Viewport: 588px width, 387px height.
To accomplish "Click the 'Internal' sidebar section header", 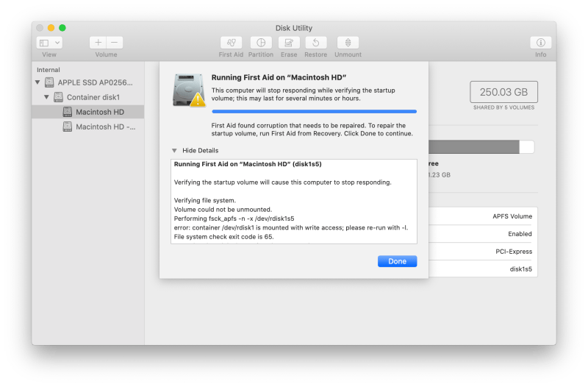I will tap(48, 70).
